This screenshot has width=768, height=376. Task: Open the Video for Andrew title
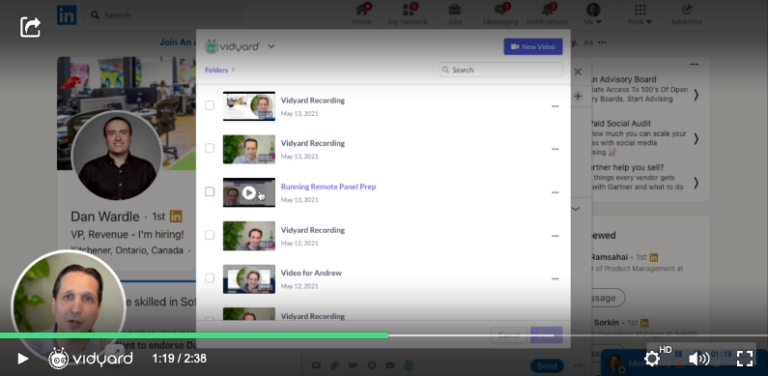click(x=311, y=273)
